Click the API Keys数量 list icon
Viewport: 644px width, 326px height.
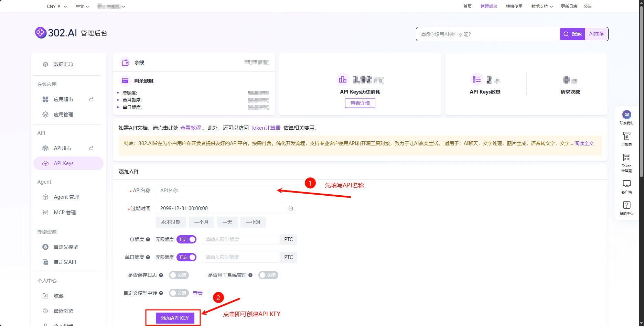(477, 79)
